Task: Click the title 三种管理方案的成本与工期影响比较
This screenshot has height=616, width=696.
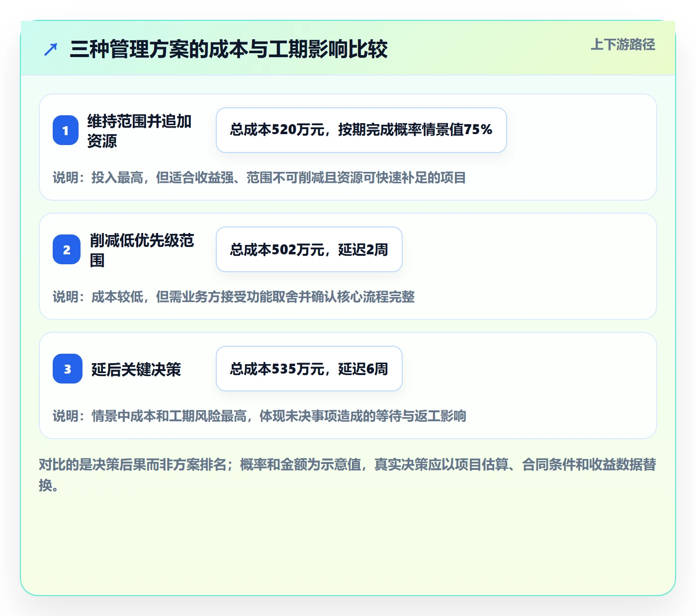Action: [229, 49]
